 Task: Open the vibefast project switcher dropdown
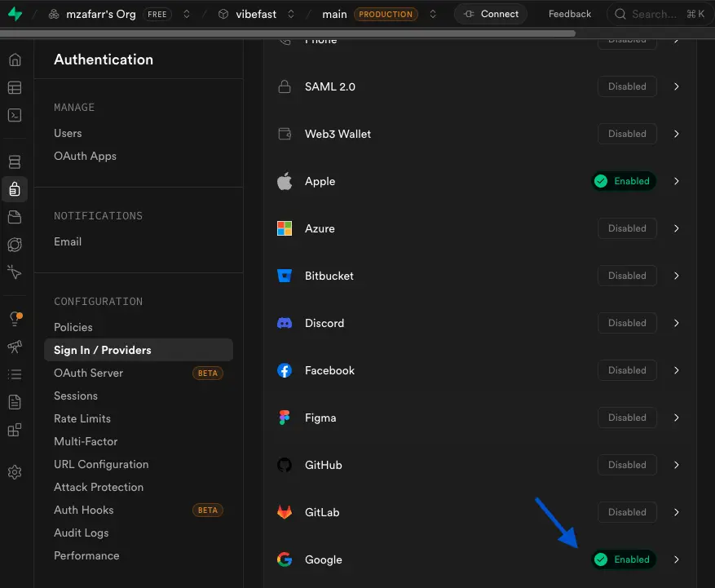point(291,14)
